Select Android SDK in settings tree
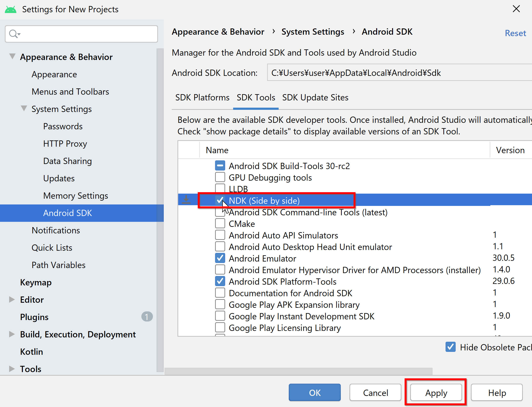 click(x=82, y=213)
